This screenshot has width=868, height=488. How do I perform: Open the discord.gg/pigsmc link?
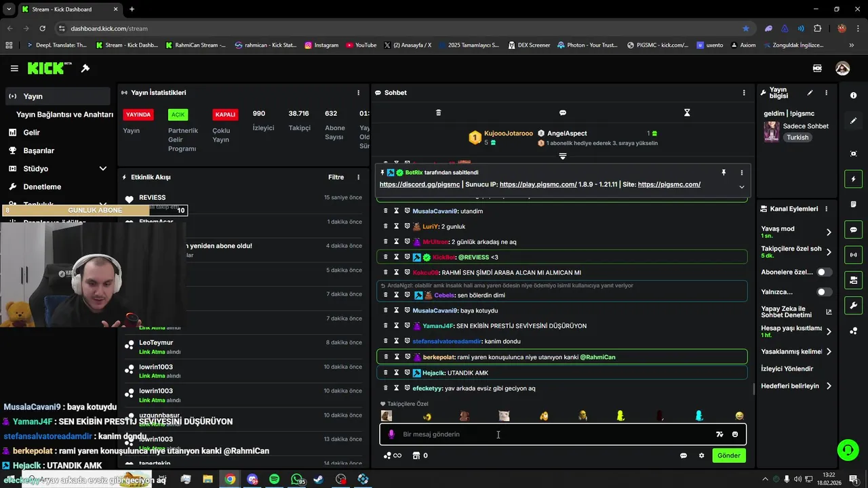420,184
